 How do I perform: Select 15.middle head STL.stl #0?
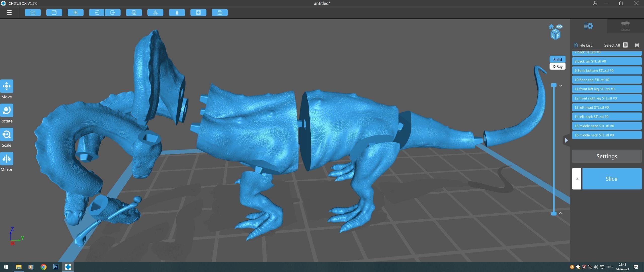click(x=607, y=126)
